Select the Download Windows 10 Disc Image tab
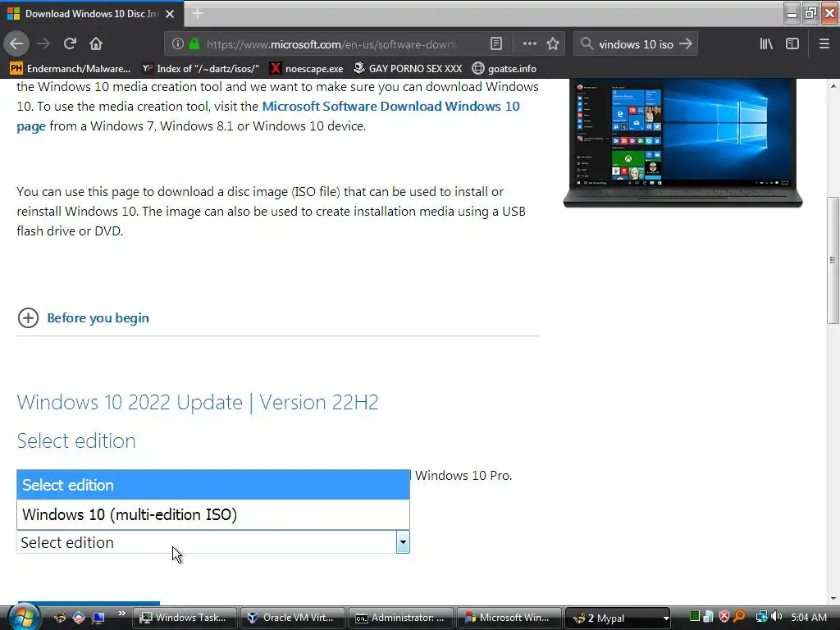Screen dimensions: 840x630 tap(92, 14)
